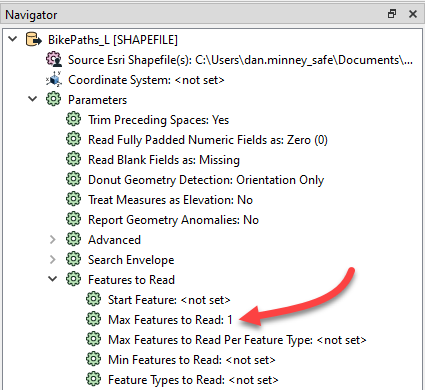Click gear icon for Max Features Per Feature Type
Screen dimensions: 425x390
point(93,339)
